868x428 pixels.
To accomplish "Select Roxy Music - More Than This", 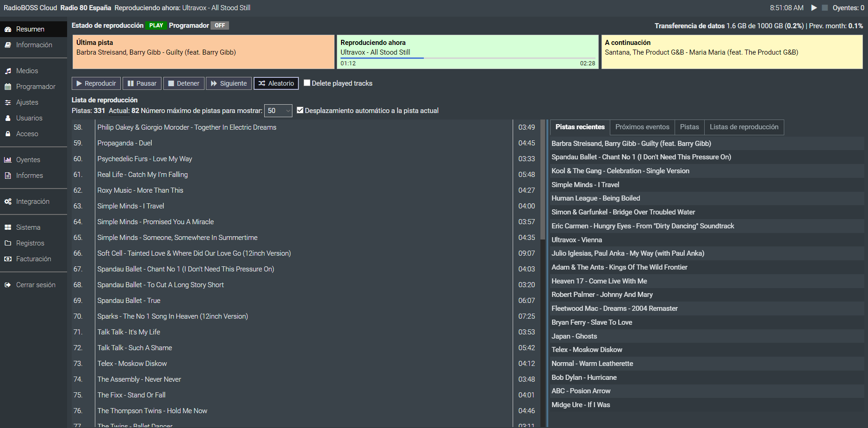I will tap(304, 190).
